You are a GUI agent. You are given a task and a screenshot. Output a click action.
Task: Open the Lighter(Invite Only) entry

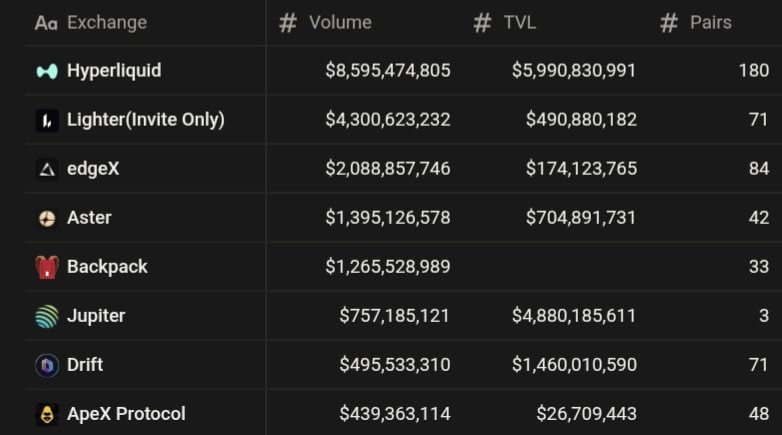point(146,120)
